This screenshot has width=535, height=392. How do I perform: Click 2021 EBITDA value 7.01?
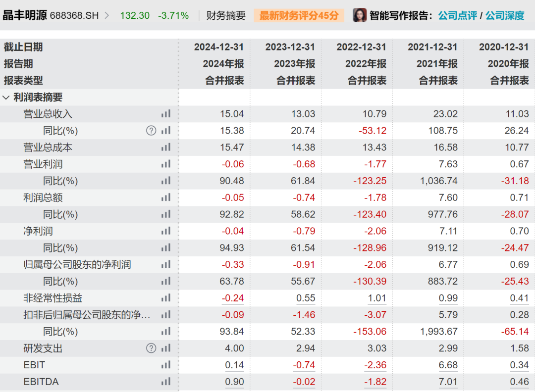tap(448, 382)
